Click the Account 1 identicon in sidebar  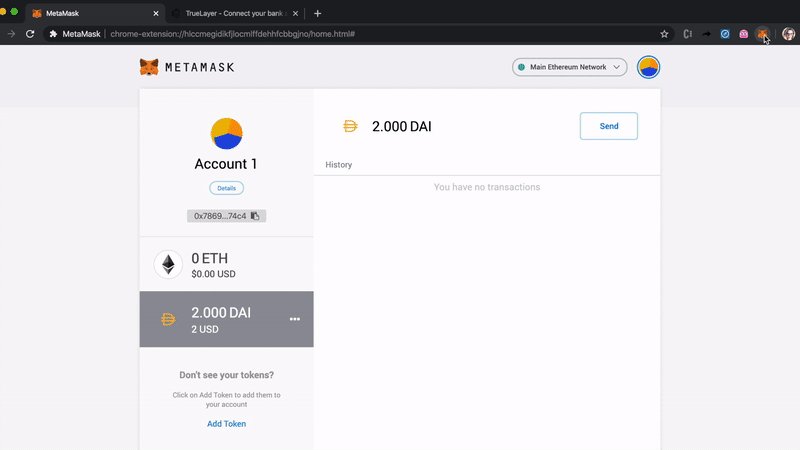pyautogui.click(x=227, y=133)
